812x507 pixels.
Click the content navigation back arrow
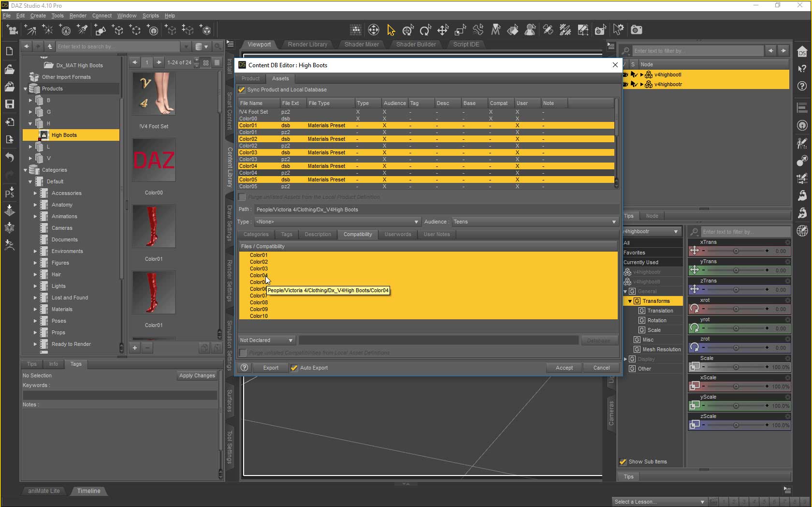tap(27, 46)
